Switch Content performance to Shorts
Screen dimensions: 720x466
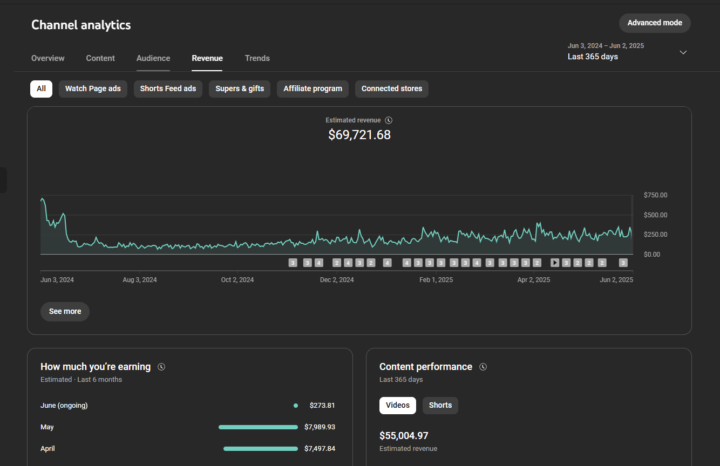click(x=440, y=405)
